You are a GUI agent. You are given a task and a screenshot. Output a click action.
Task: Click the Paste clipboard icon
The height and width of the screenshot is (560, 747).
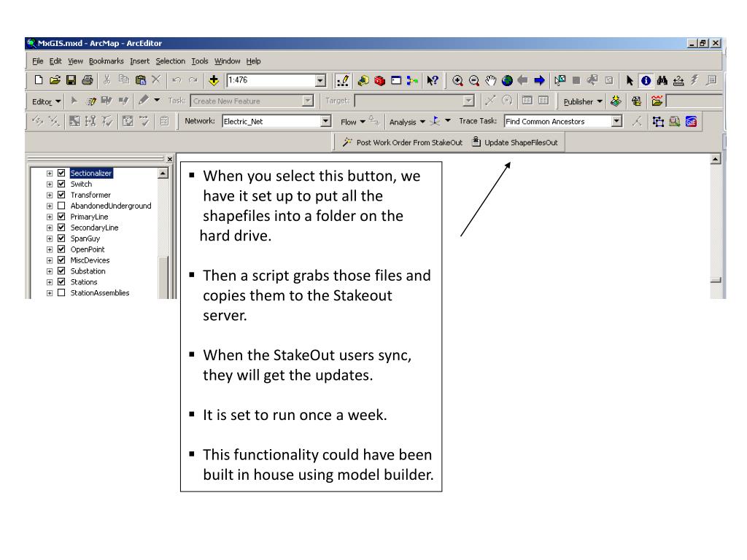[x=140, y=80]
